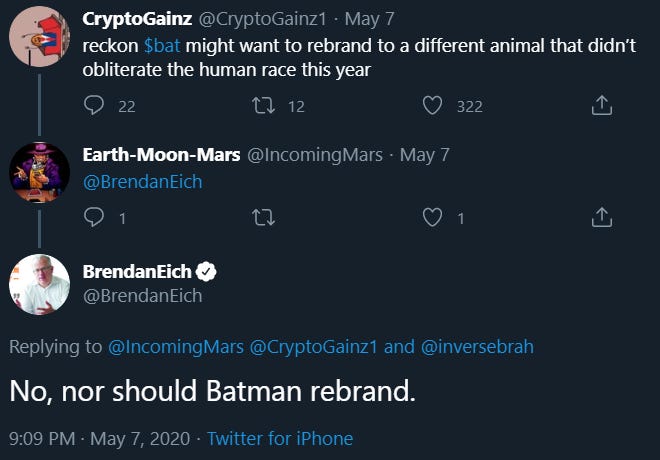Open BrendanEich's profile photo
The width and height of the screenshot is (660, 460).
(39, 284)
